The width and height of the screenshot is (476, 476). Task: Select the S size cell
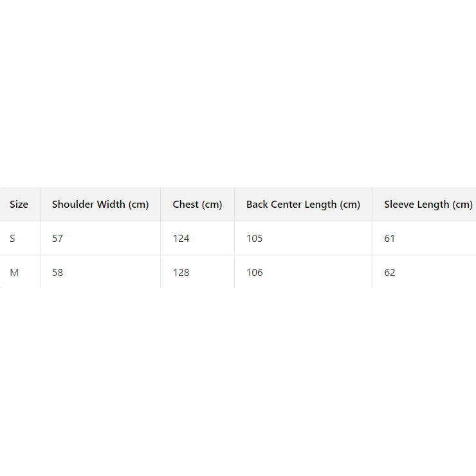(12, 239)
